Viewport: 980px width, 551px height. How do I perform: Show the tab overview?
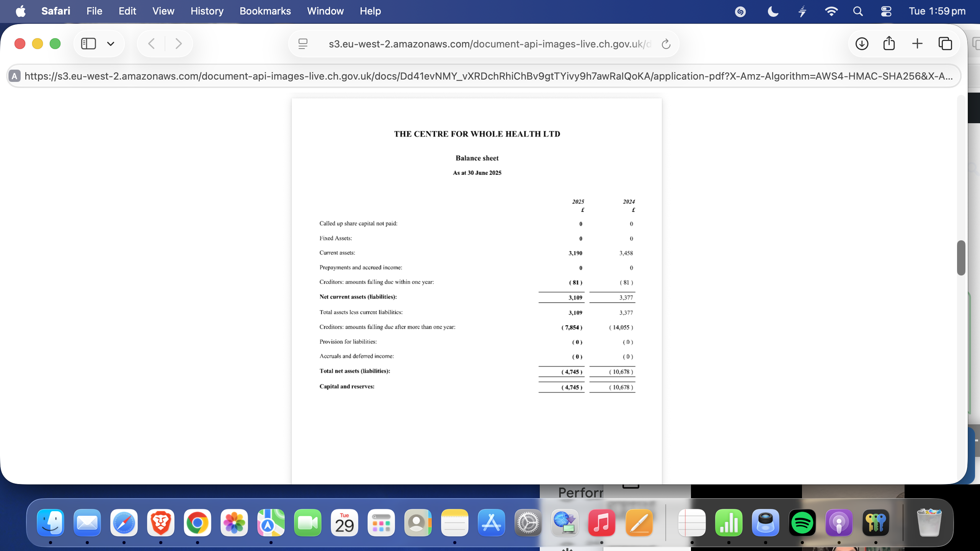coord(945,44)
